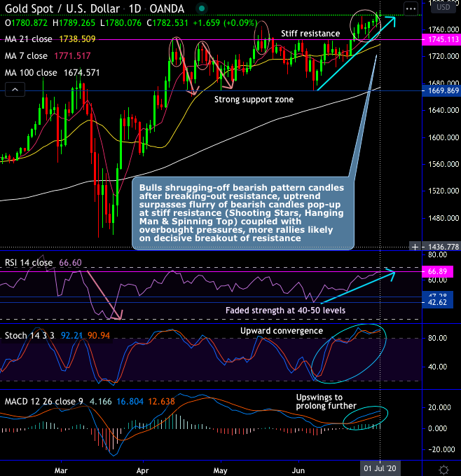Click the blue 1669.869 price label
Image resolution: width=461 pixels, height=476 pixels.
click(x=441, y=90)
